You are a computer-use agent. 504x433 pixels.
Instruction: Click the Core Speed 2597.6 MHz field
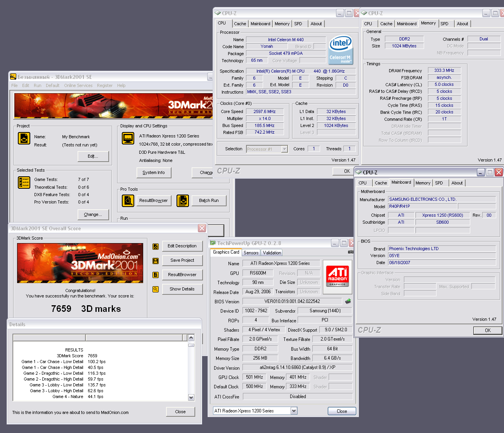click(x=265, y=111)
